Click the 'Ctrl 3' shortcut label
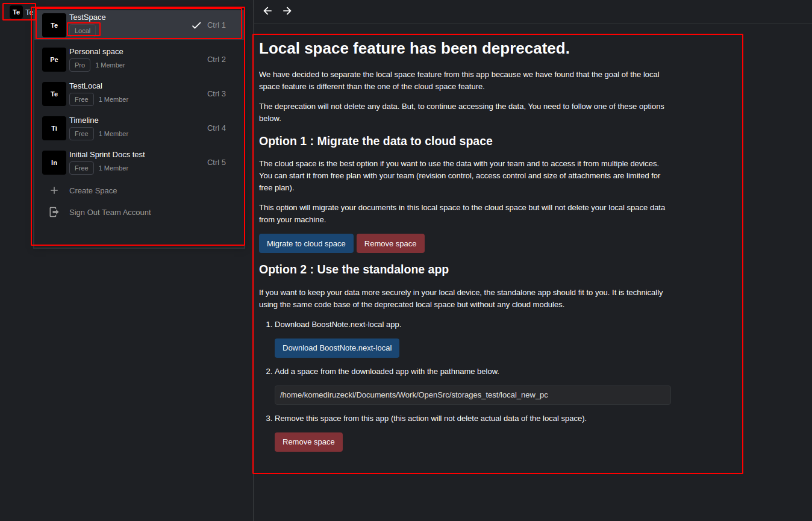 click(x=216, y=94)
